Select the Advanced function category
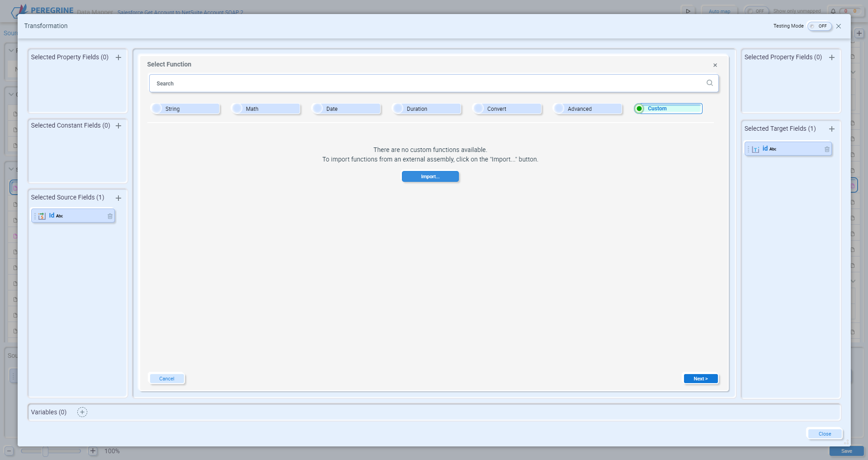This screenshot has width=868, height=460. 588,109
